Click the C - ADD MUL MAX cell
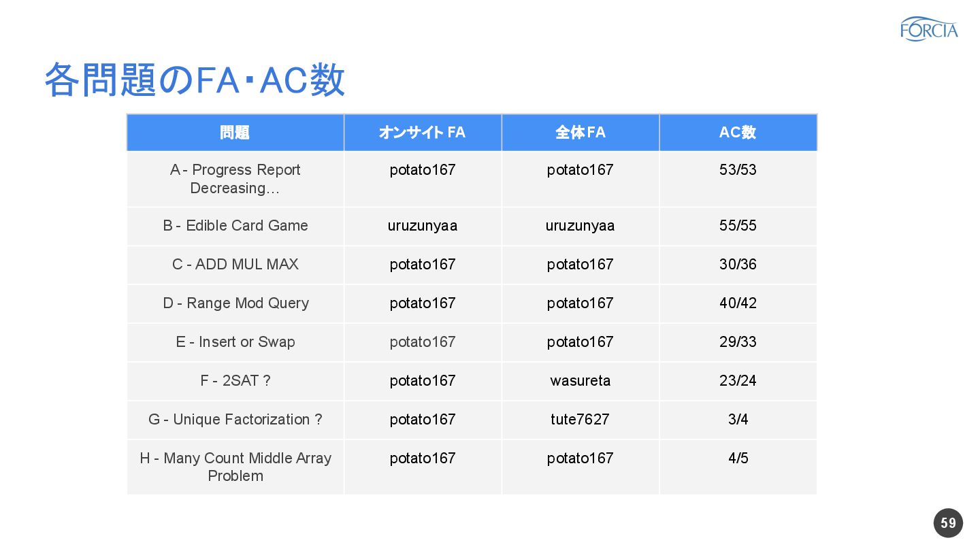 tap(235, 265)
